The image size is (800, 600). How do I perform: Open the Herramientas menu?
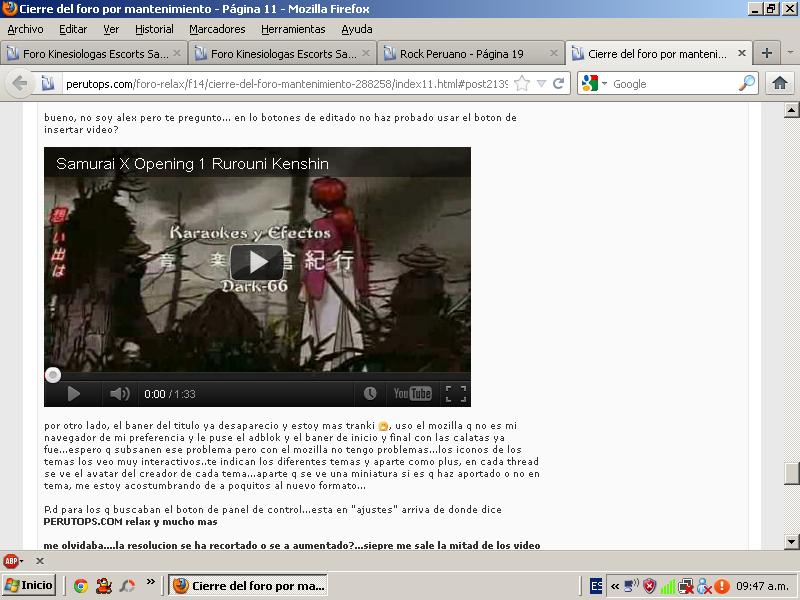click(293, 29)
